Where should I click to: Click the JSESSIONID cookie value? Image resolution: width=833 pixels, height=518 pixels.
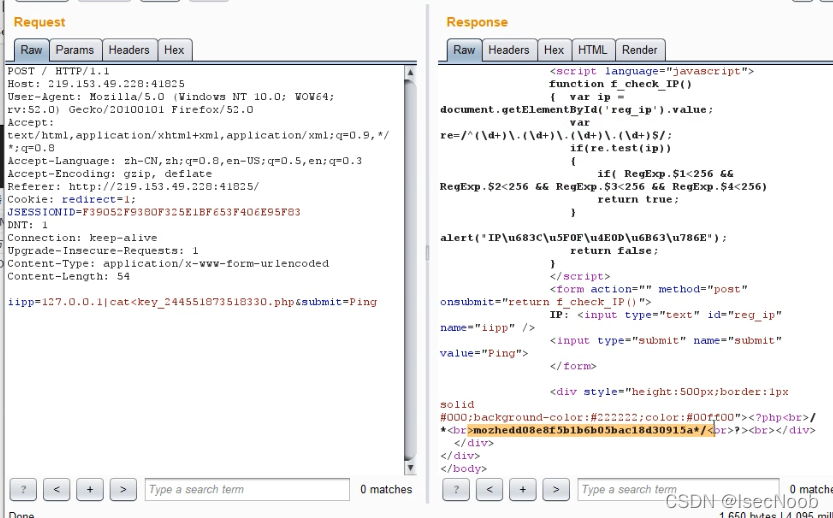tap(191, 212)
